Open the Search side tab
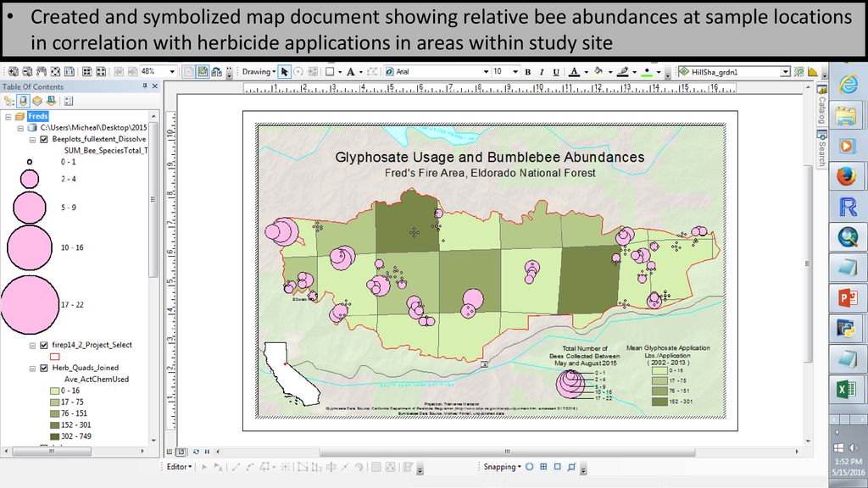 [822, 149]
